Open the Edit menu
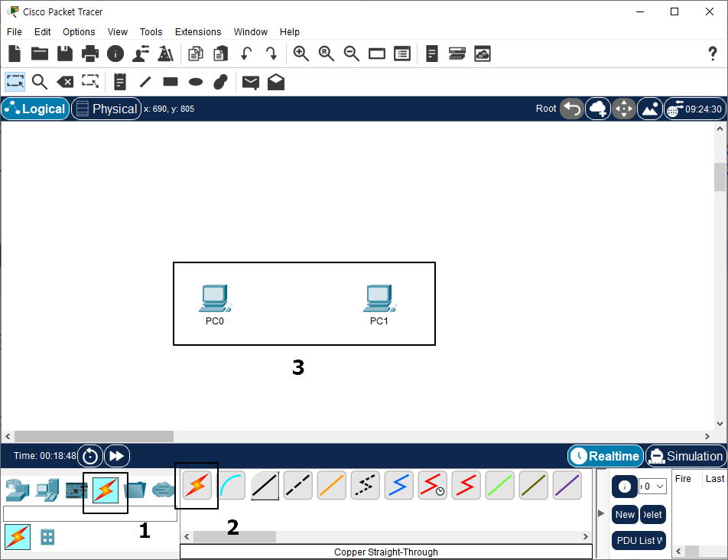The image size is (728, 560). 42,31
